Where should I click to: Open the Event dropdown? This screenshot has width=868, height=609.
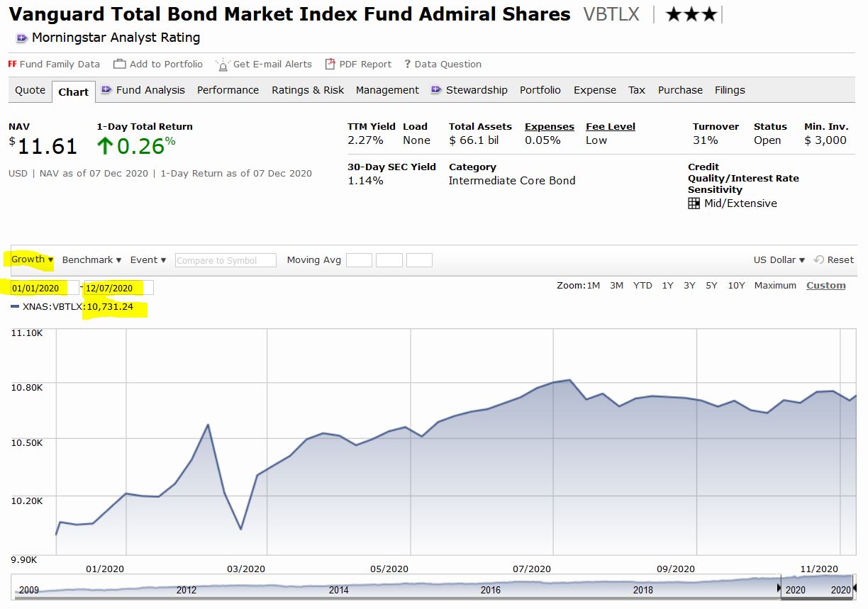pyautogui.click(x=148, y=260)
